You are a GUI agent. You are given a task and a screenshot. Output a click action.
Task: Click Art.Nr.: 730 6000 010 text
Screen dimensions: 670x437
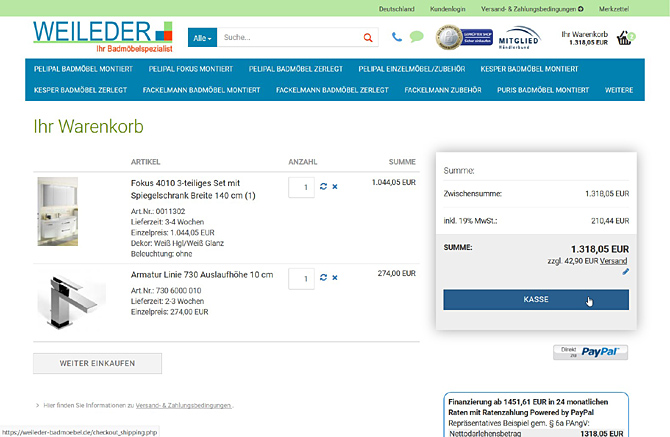(166, 290)
